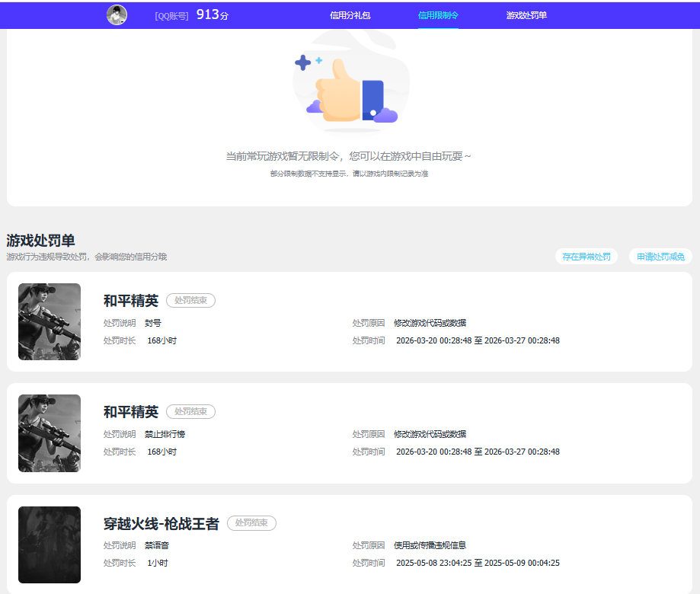Click the 913分 credit score

coord(212,14)
